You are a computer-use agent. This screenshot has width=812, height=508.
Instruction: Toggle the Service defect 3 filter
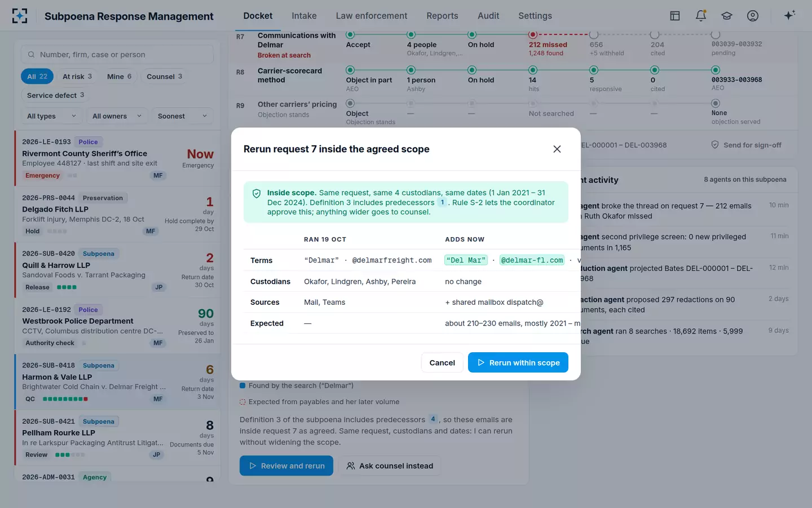[55, 95]
